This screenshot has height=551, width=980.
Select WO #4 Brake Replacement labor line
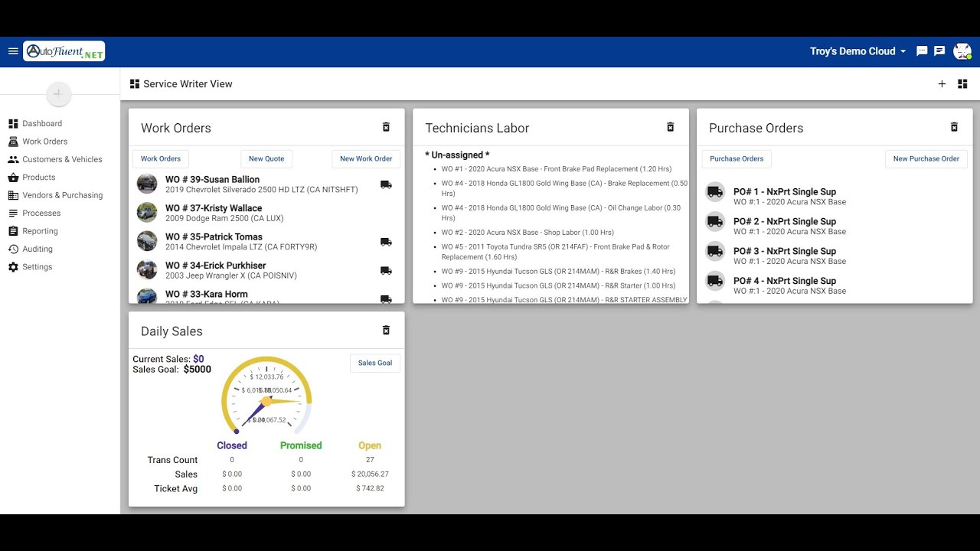click(x=564, y=188)
